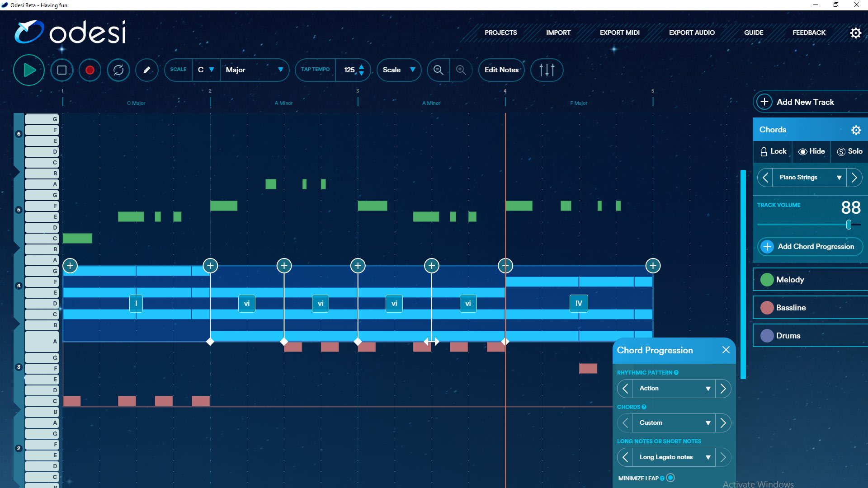Adjust the track volume slider
The width and height of the screenshot is (868, 488).
click(x=849, y=224)
